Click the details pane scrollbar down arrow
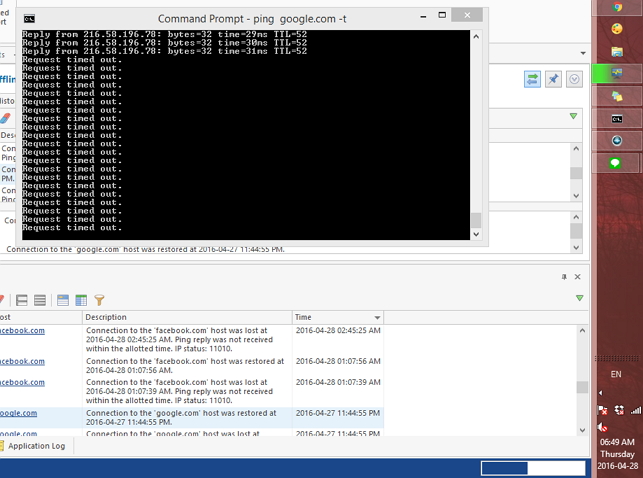This screenshot has width=643, height=478. 576,247
